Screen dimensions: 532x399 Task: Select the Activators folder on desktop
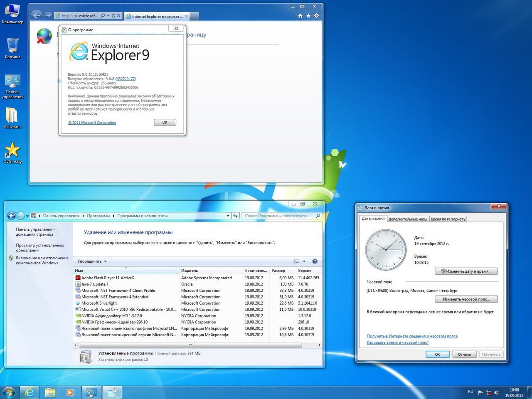(12, 118)
